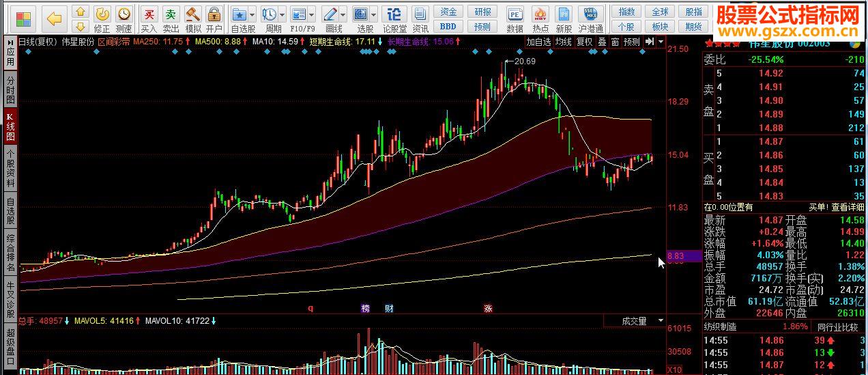Toggle the 均线 moving average display
Screen dimensions: 868x375
click(x=563, y=42)
